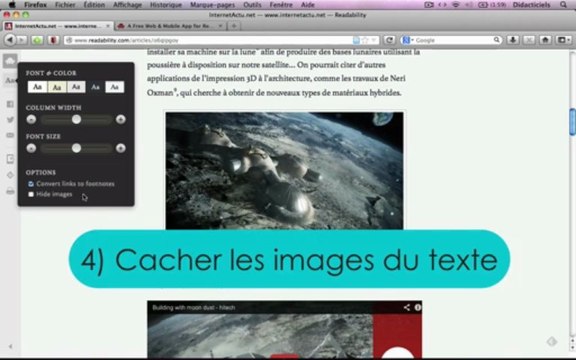Open the Édition menu
The image size is (576, 360).
(x=94, y=5)
